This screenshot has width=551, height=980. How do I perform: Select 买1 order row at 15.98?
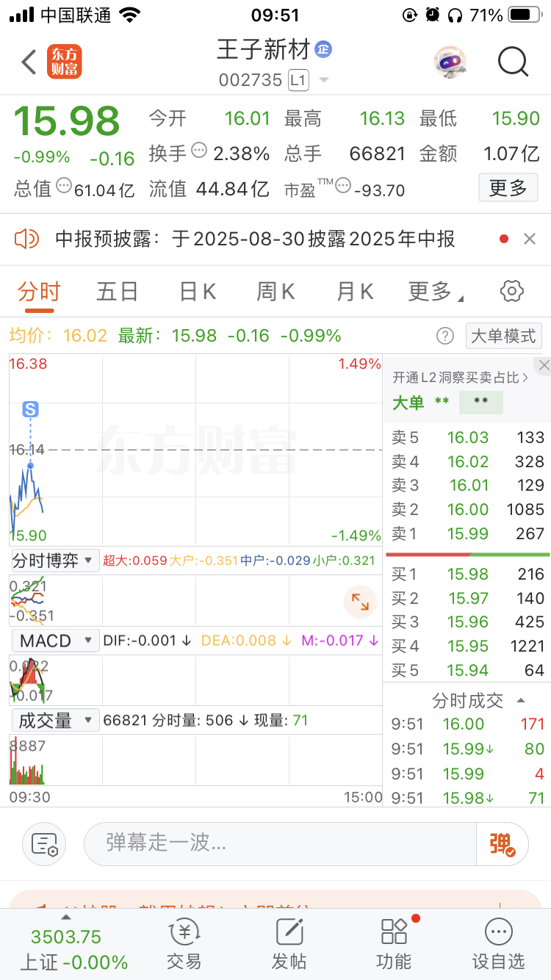(467, 574)
